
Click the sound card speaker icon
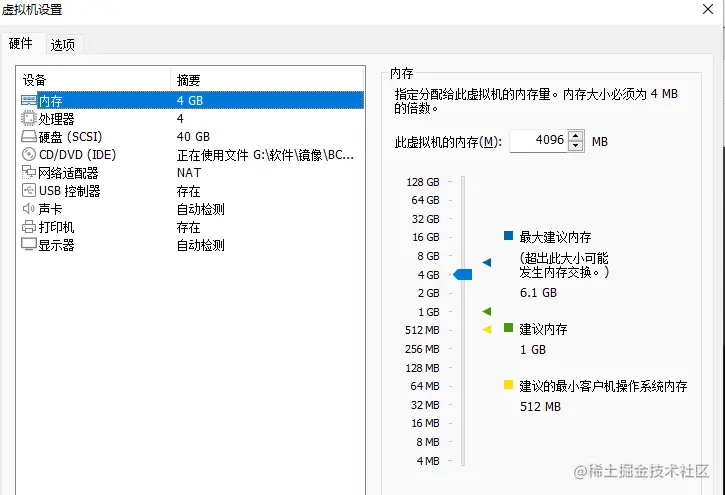[29, 208]
